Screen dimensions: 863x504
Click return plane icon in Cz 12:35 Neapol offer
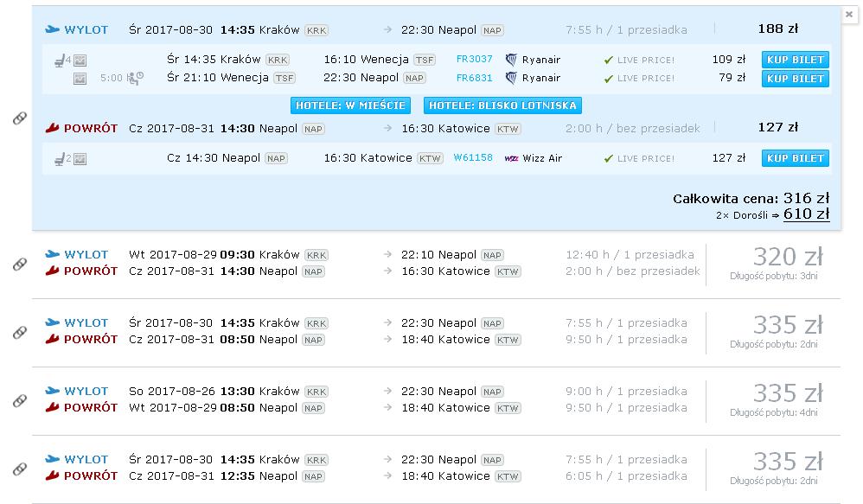pyautogui.click(x=52, y=475)
